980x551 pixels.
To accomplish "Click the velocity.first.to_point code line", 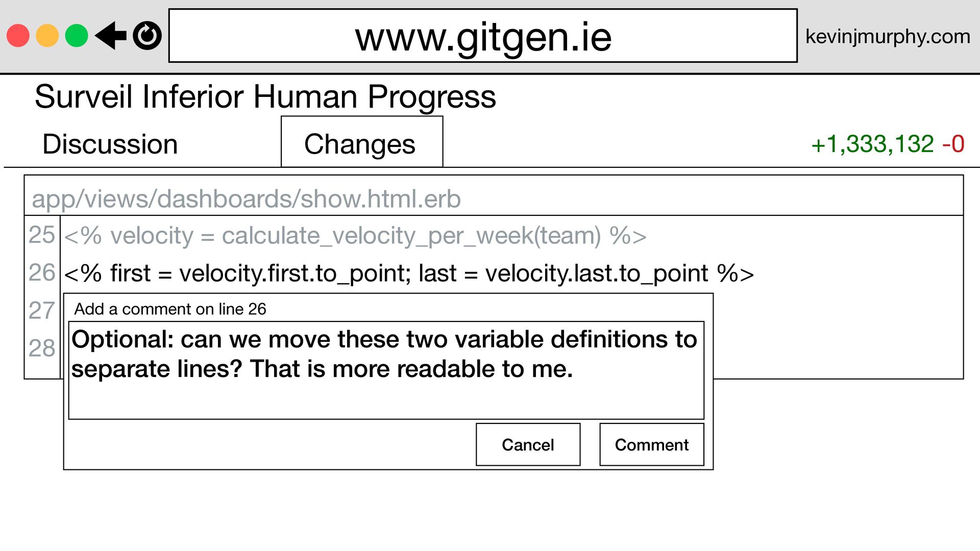I will tap(408, 273).
